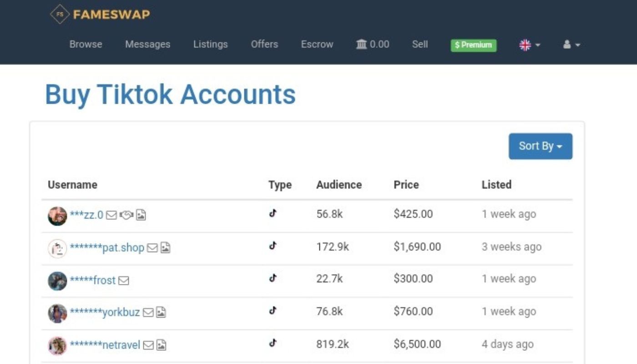This screenshot has height=364, width=637.
Task: Click the image icon beside pat.shop
Action: 165,248
